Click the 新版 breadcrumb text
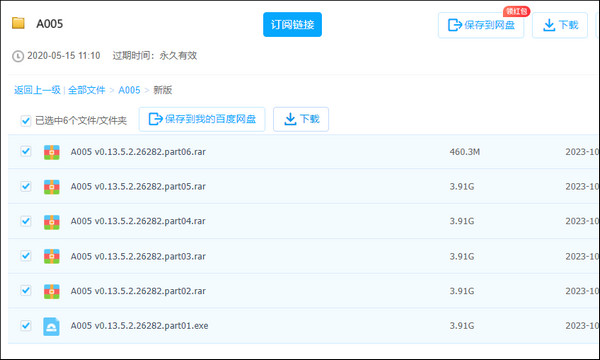600x360 pixels. [x=163, y=90]
